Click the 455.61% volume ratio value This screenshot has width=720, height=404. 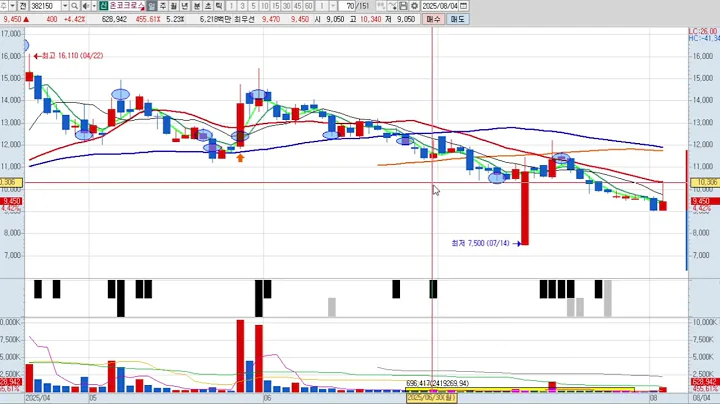(x=148, y=19)
